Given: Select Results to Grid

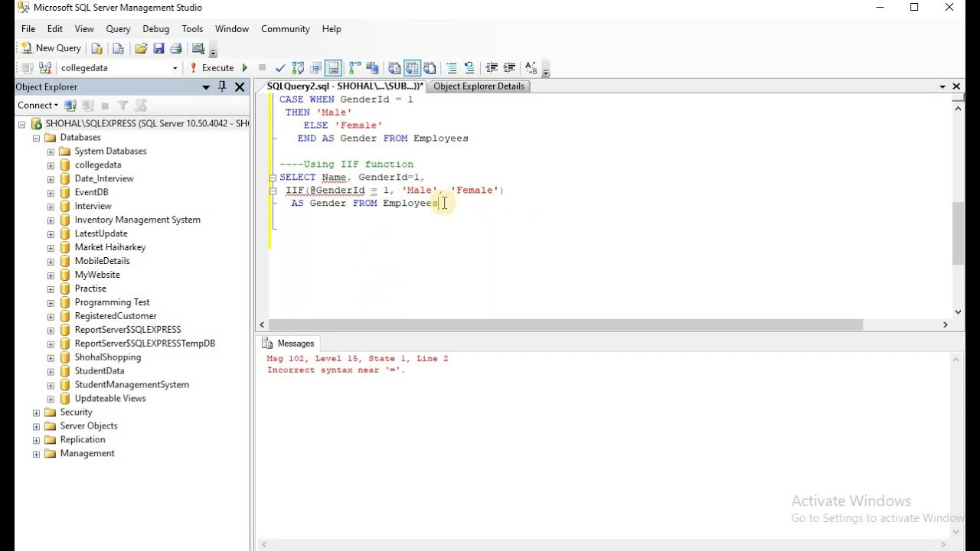Looking at the screenshot, I should point(412,68).
